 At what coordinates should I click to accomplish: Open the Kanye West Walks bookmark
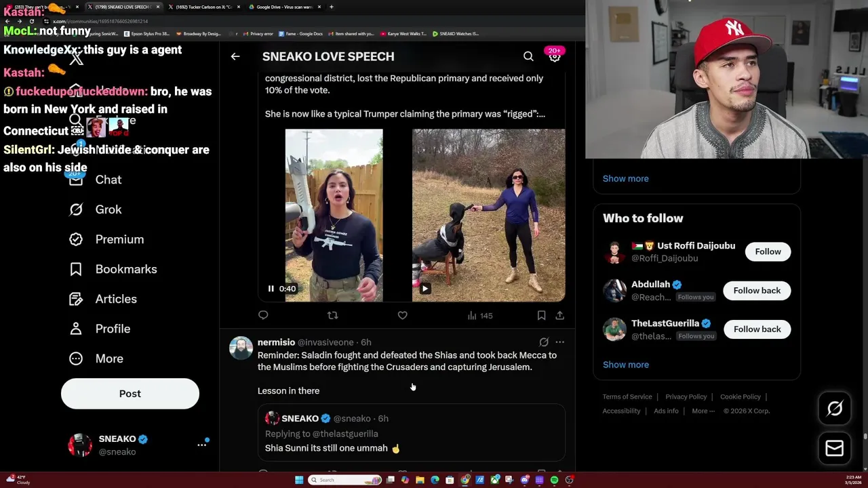pyautogui.click(x=403, y=33)
